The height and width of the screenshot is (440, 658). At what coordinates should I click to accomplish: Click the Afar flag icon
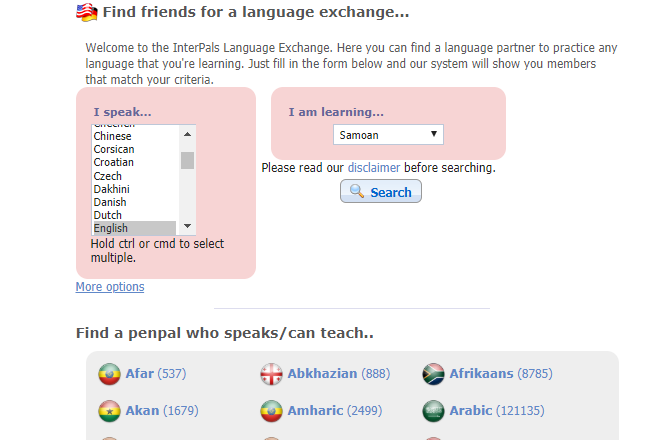coord(109,375)
